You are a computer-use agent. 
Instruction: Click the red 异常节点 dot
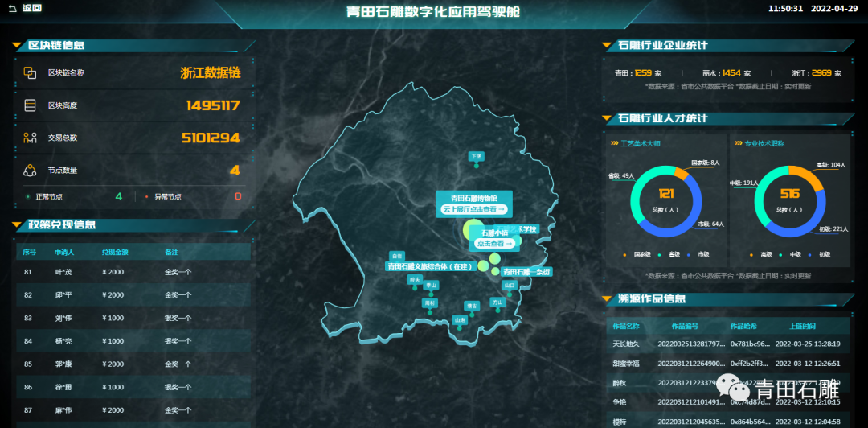tap(146, 196)
